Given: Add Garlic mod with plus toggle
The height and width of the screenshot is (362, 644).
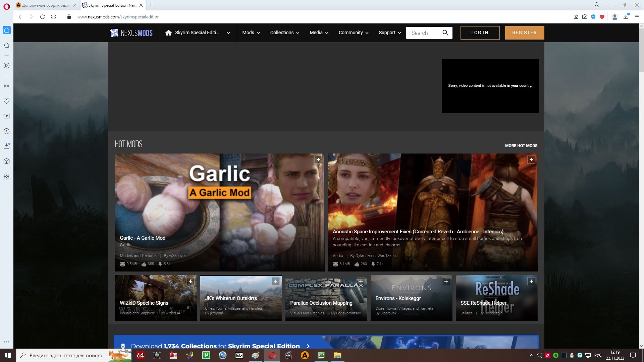Looking at the screenshot, I should [318, 160].
